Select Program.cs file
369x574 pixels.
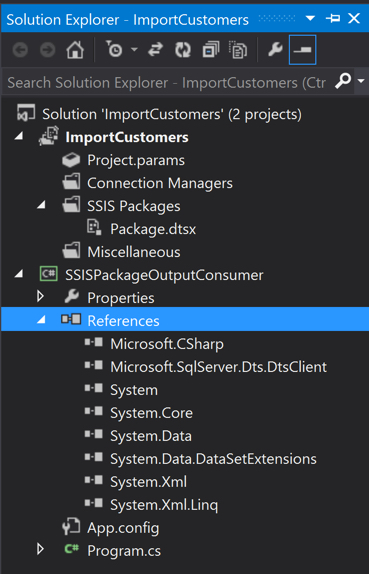[124, 551]
